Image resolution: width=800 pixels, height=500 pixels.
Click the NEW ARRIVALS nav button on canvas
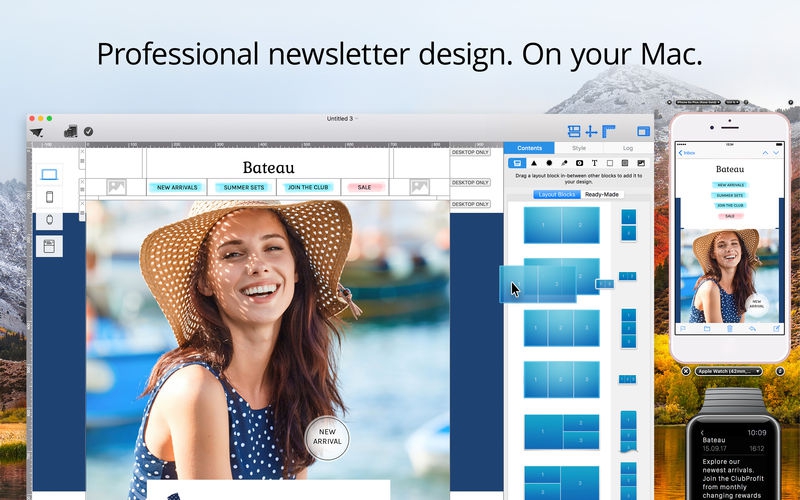coord(177,187)
